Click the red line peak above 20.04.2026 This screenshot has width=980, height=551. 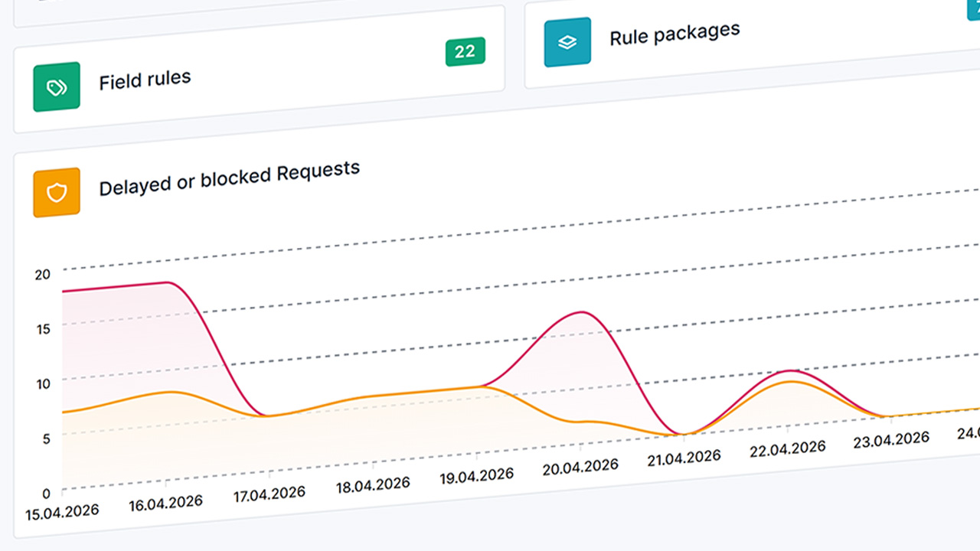pyautogui.click(x=583, y=312)
